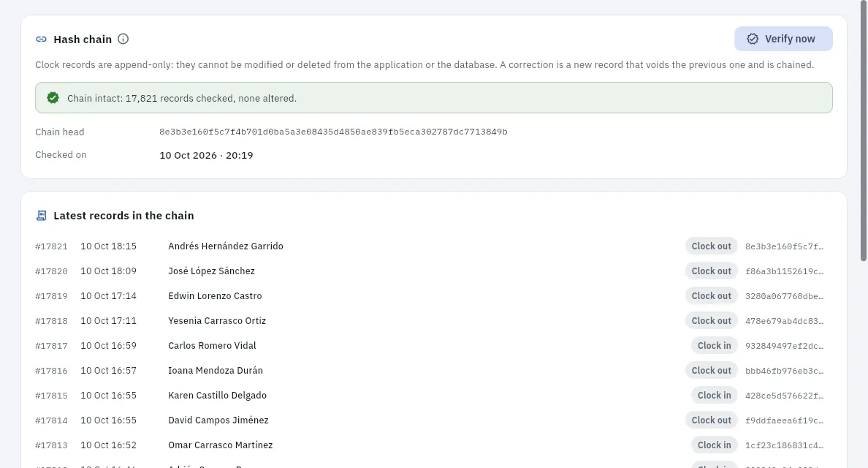
Task: Select Andrés Hernández Garrido's name
Action: 225,246
